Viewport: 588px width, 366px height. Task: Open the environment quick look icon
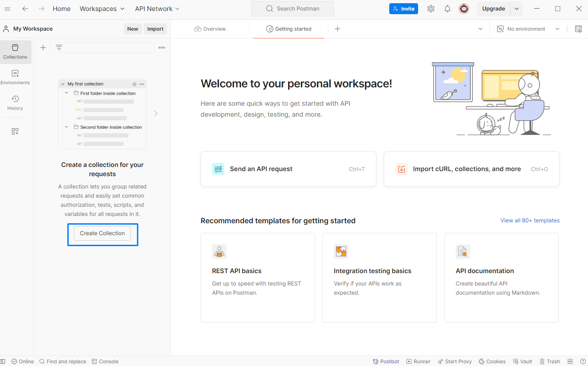[578, 29]
